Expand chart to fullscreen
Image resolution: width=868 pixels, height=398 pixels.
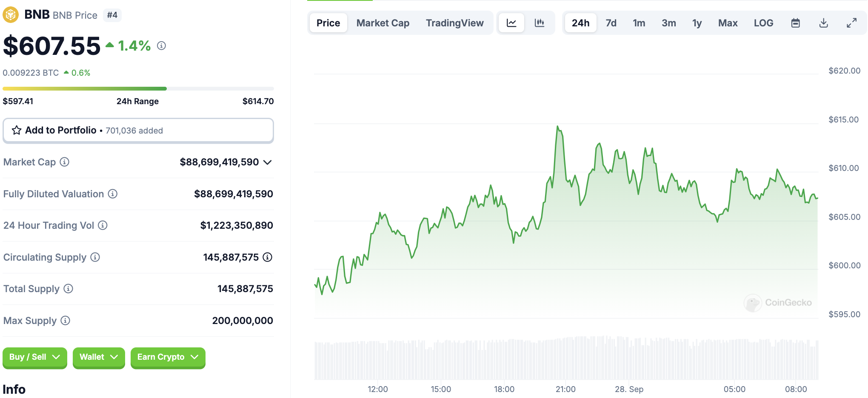[x=851, y=23]
